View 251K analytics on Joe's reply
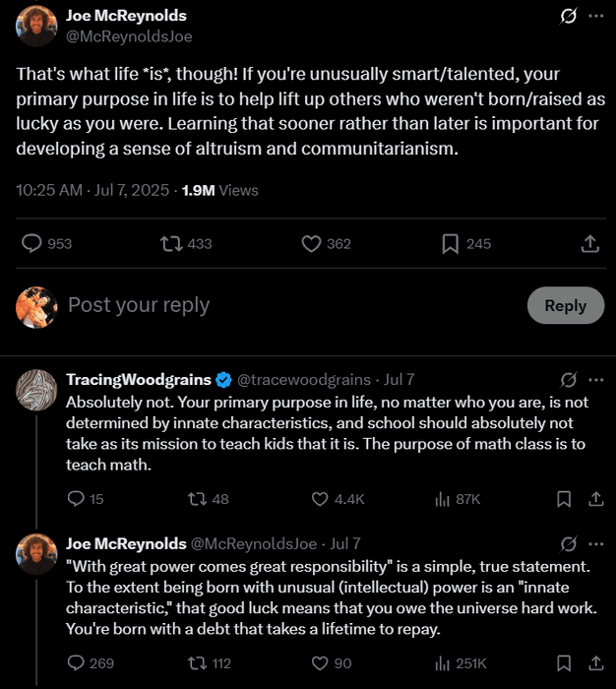 click(x=442, y=663)
